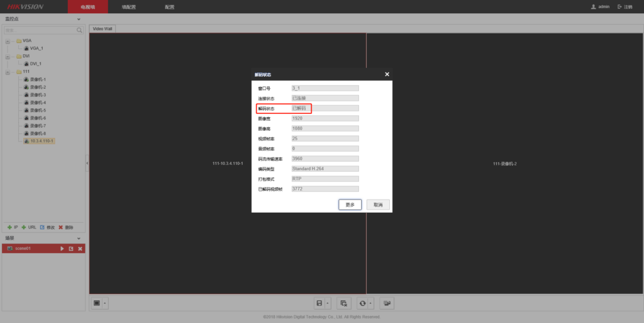Play scene01 using its play icon
Screen dimensions: 644x323
pos(62,249)
